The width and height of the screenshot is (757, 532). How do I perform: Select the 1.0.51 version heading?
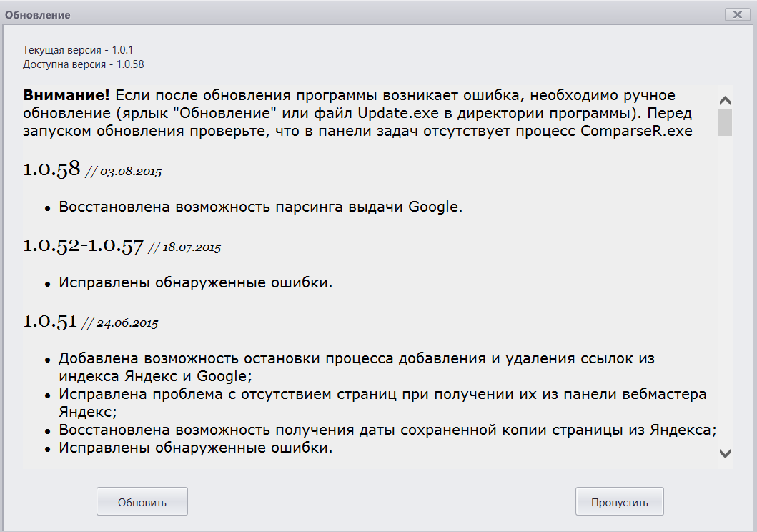click(x=50, y=321)
